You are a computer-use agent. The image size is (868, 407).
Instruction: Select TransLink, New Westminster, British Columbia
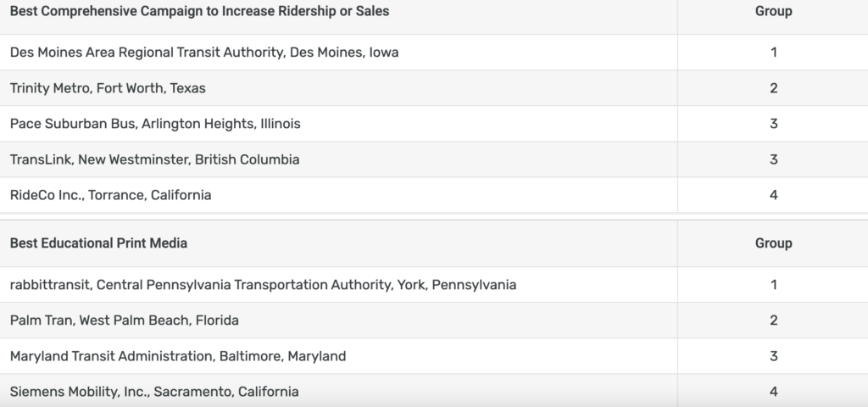point(154,159)
